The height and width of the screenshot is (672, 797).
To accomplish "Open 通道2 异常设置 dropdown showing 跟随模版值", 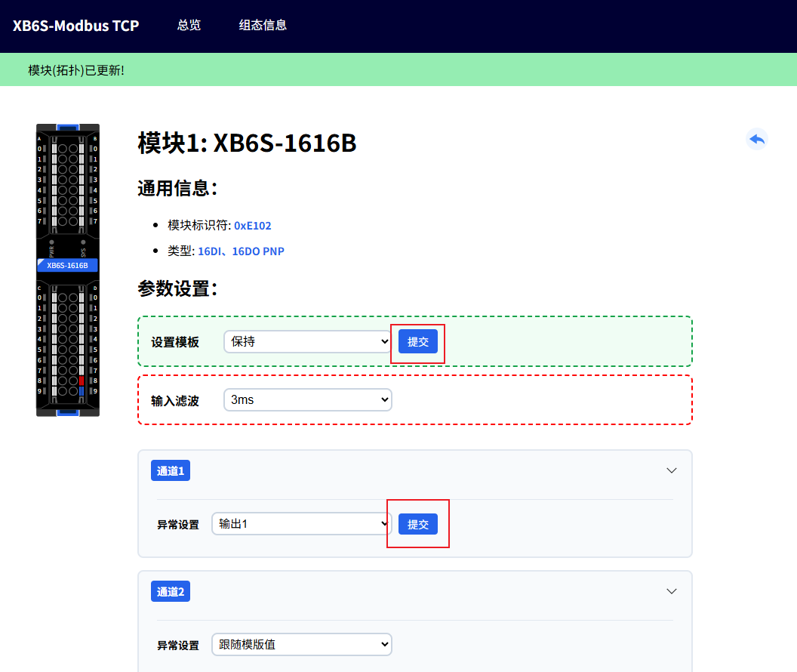I will pyautogui.click(x=301, y=644).
